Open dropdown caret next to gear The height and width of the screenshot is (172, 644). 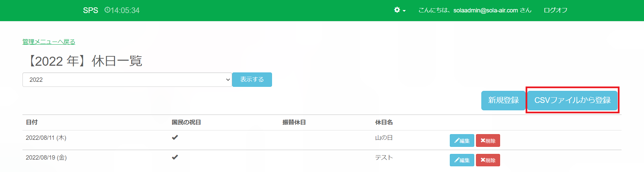coord(404,11)
